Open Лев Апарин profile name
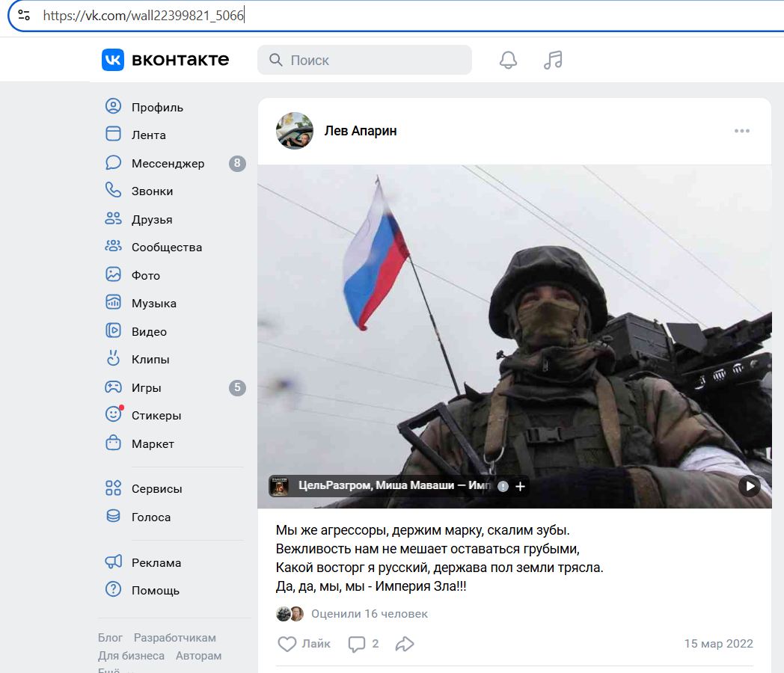The image size is (784, 673). coord(361,131)
